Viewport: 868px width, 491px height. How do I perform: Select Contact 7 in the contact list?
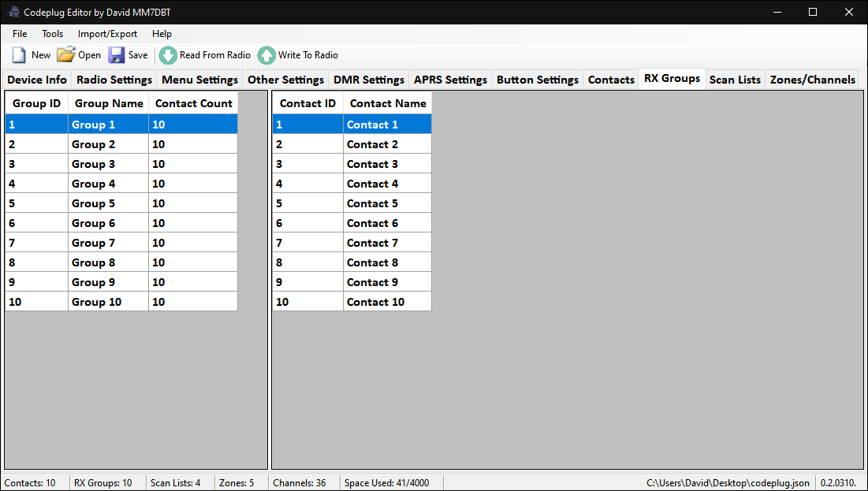tap(372, 243)
